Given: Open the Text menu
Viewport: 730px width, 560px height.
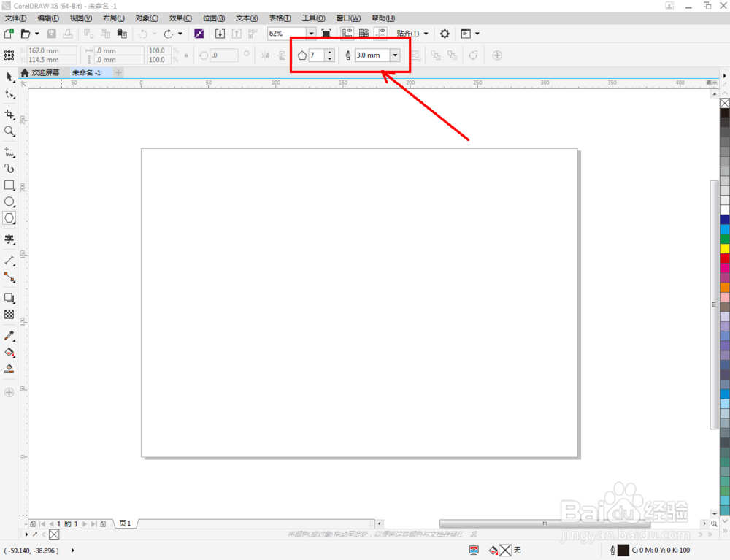Looking at the screenshot, I should (247, 18).
